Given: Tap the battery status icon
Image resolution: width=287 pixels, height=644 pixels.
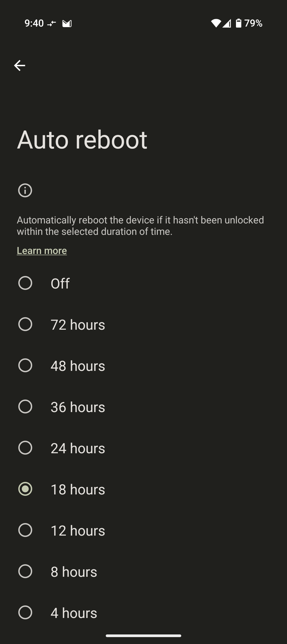Looking at the screenshot, I should [239, 23].
